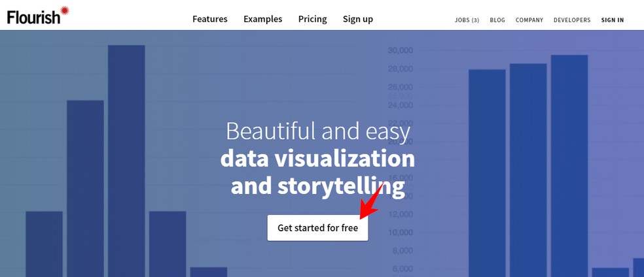Click the 12,000 axis label

click(400, 214)
